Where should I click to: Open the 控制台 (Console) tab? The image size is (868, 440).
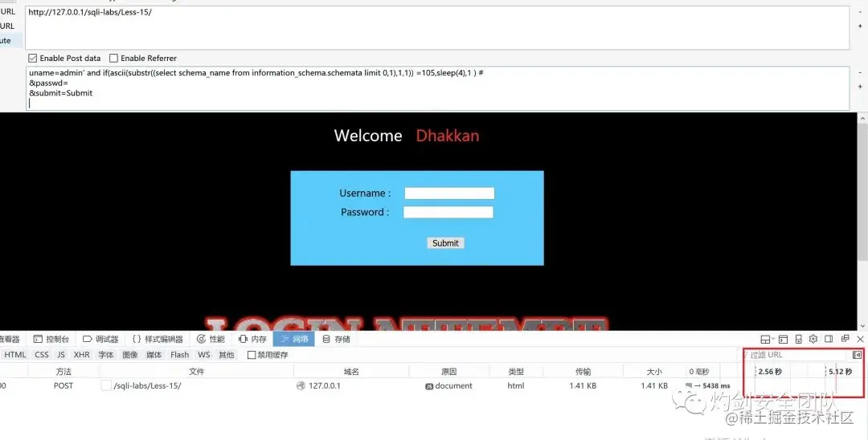click(x=51, y=339)
